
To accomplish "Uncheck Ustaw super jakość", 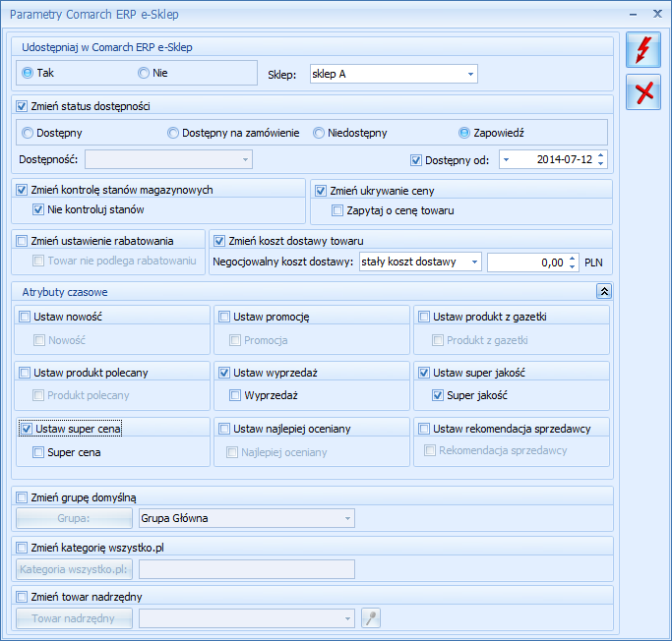I will [x=424, y=373].
